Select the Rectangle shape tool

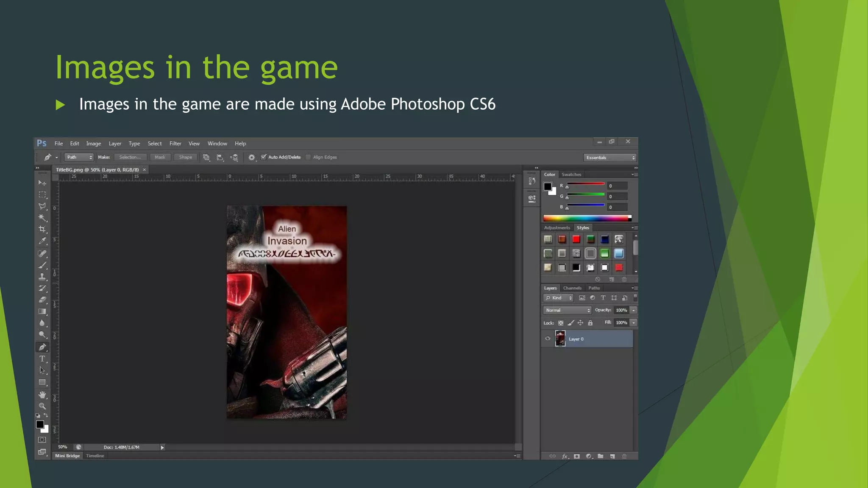[x=42, y=382]
